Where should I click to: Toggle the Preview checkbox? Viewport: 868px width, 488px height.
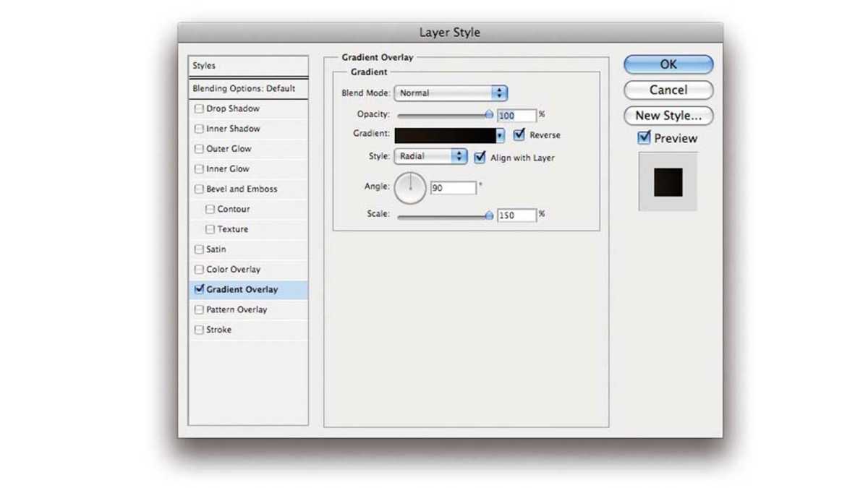coord(644,138)
